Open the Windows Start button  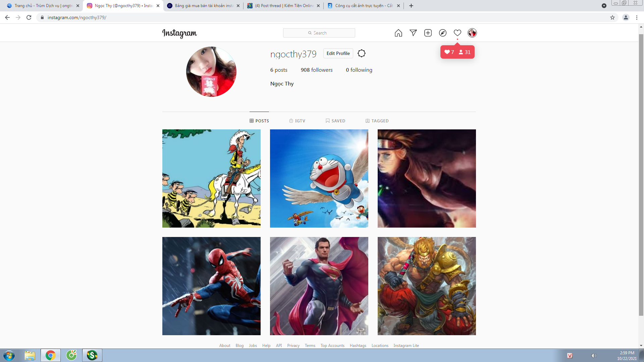(9, 355)
